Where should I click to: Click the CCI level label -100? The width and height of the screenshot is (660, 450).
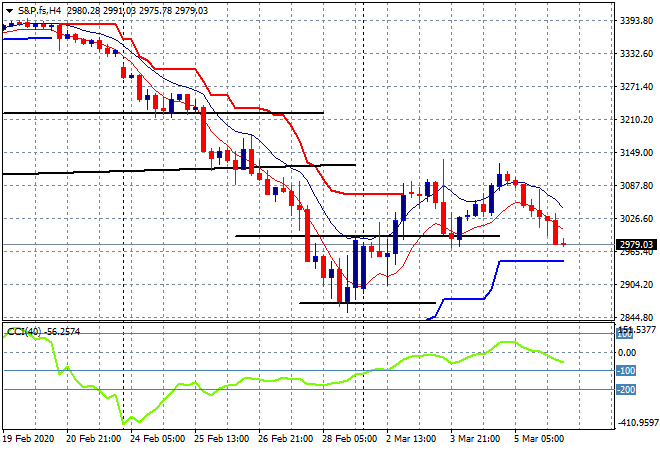[x=626, y=371]
